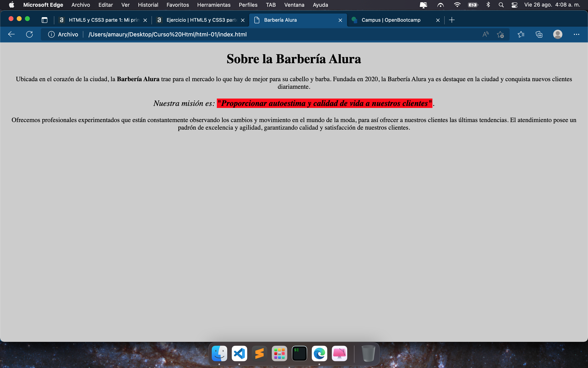This screenshot has height=368, width=588.
Task: Open Launchpad from the Dock
Action: [280, 353]
